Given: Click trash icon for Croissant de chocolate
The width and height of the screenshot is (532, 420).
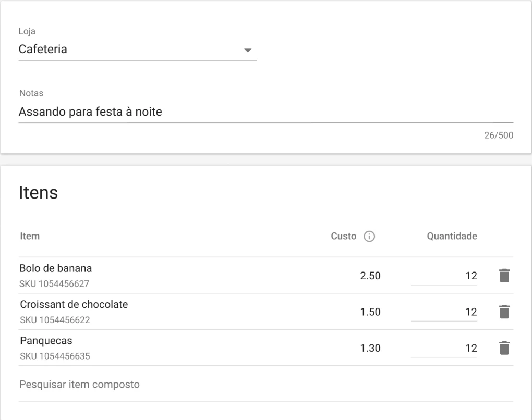Looking at the screenshot, I should (503, 312).
